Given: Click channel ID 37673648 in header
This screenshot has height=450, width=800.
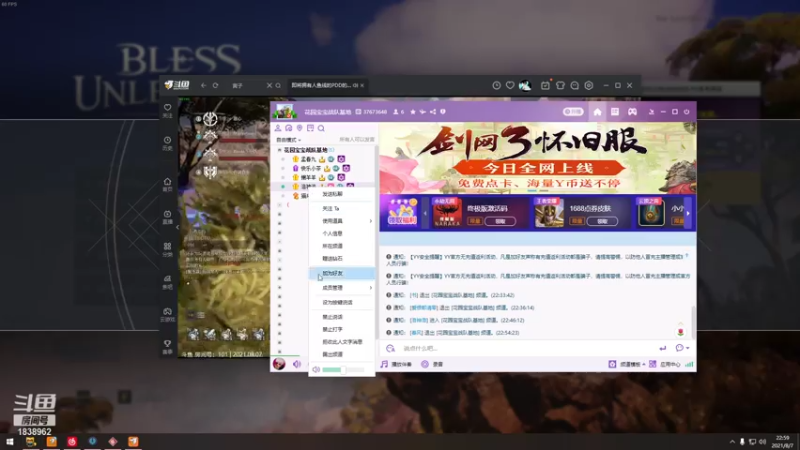Looking at the screenshot, I should [375, 112].
